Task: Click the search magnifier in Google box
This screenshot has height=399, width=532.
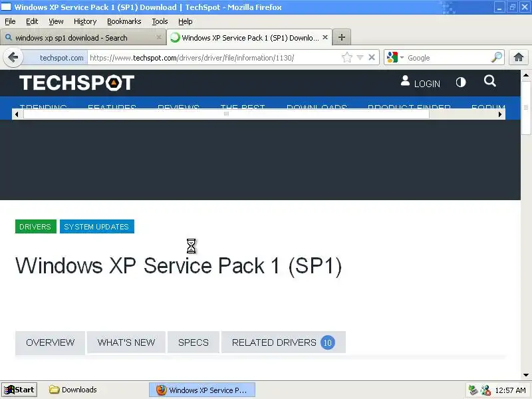Action: pyautogui.click(x=496, y=57)
